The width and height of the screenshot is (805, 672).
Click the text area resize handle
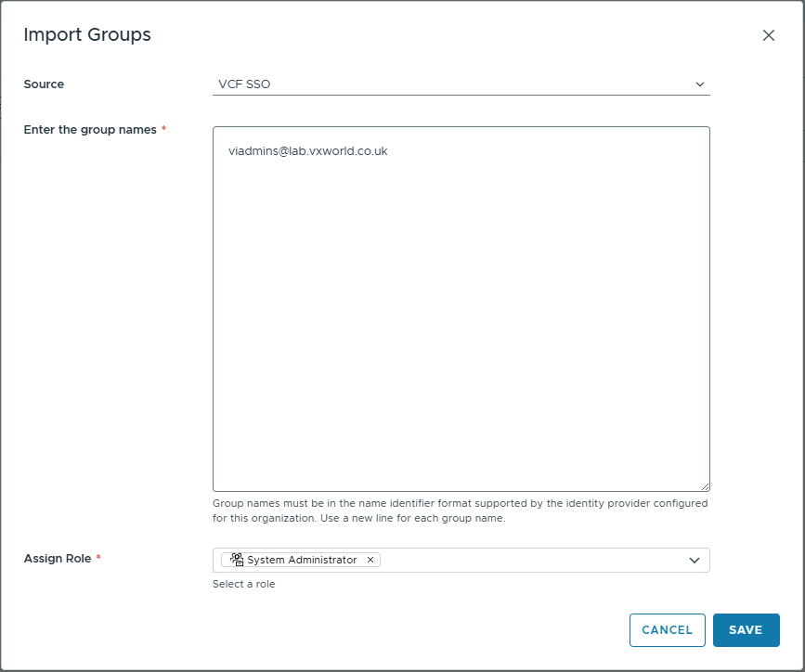705,485
